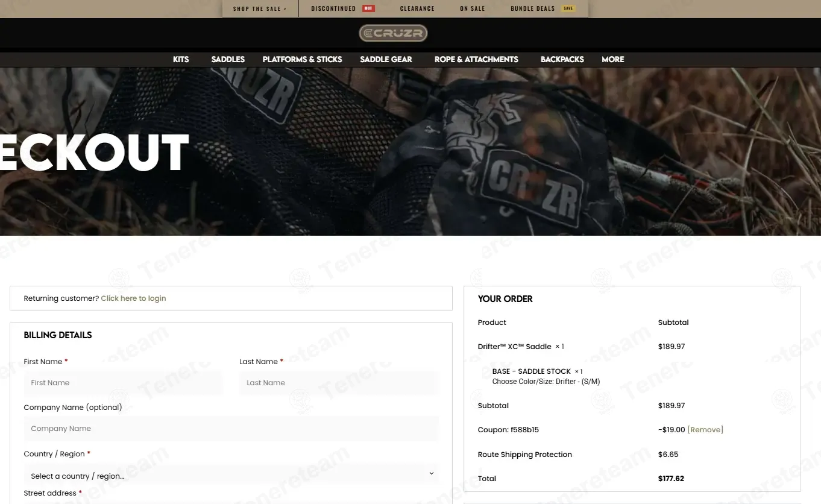Click the "Returning customer?" text
The width and height of the screenshot is (821, 504).
coord(61,298)
